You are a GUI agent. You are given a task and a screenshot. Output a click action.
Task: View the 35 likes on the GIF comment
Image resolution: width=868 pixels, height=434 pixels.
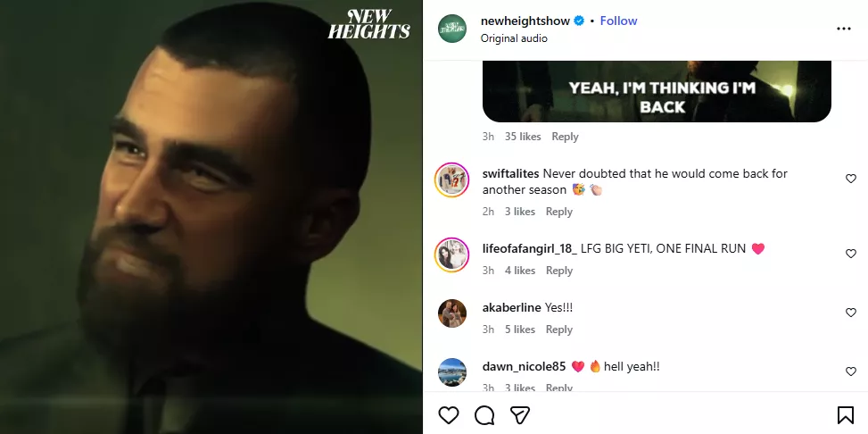(x=523, y=137)
